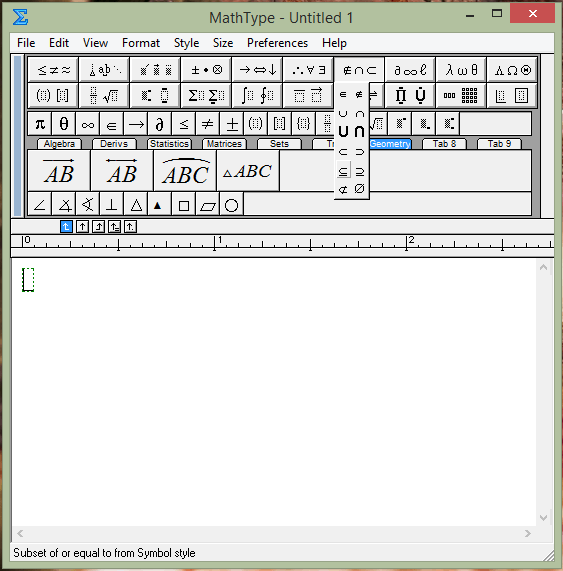563x571 pixels.
Task: Insert ray AB expression
Action: click(x=59, y=170)
